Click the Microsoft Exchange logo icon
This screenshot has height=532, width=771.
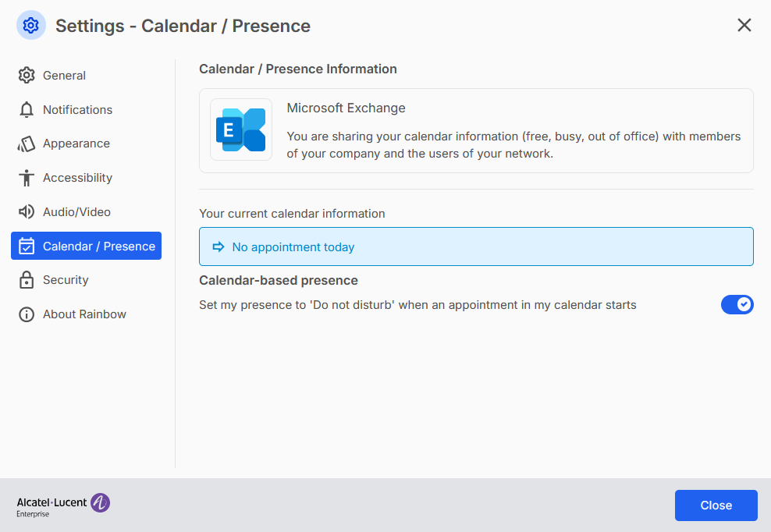click(241, 129)
